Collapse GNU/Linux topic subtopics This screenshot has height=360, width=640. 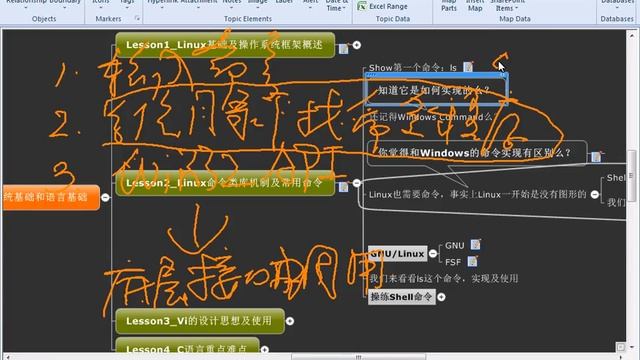point(433,254)
